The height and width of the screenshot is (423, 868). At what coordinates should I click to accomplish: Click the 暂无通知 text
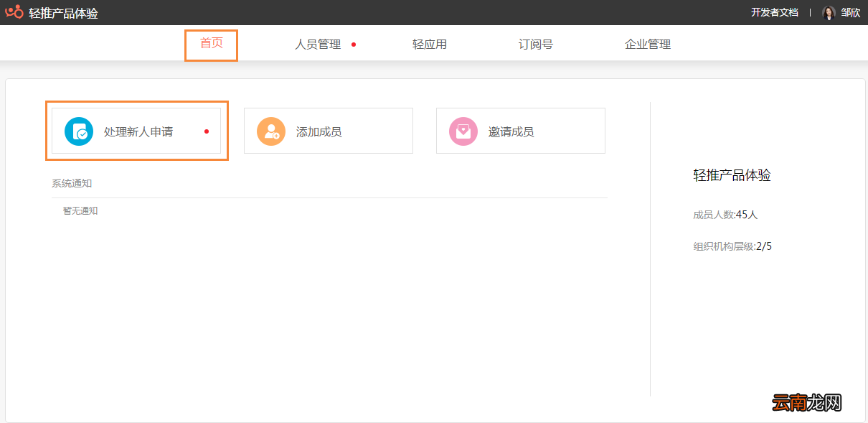tap(80, 210)
